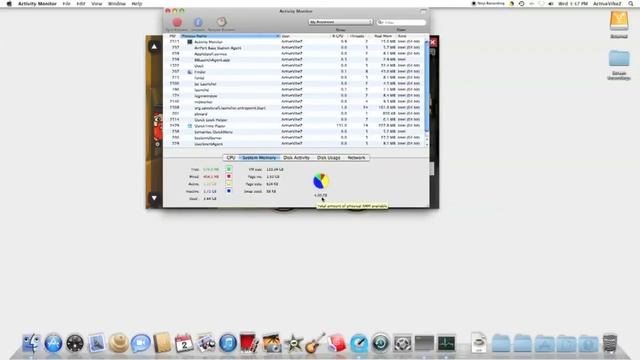
Task: Open the File menu
Action: tap(66, 4)
